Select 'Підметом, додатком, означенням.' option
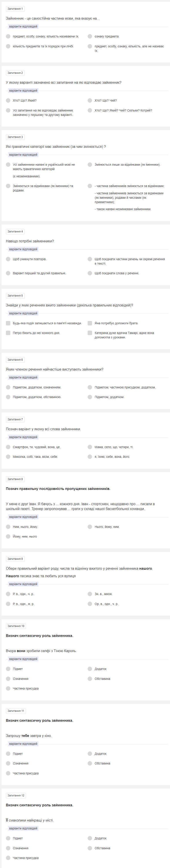The width and height of the screenshot is (170, 868). click(x=8, y=387)
